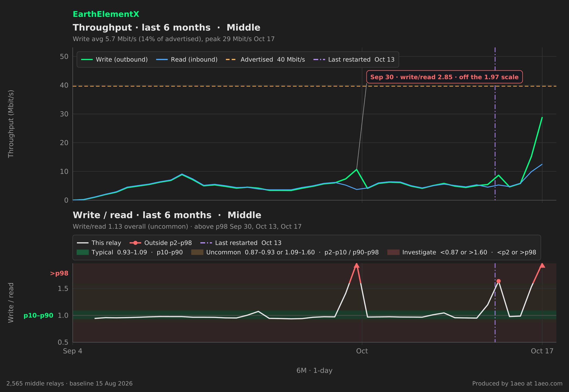Click the Outside p2–p98 legend entry

pyautogui.click(x=161, y=243)
